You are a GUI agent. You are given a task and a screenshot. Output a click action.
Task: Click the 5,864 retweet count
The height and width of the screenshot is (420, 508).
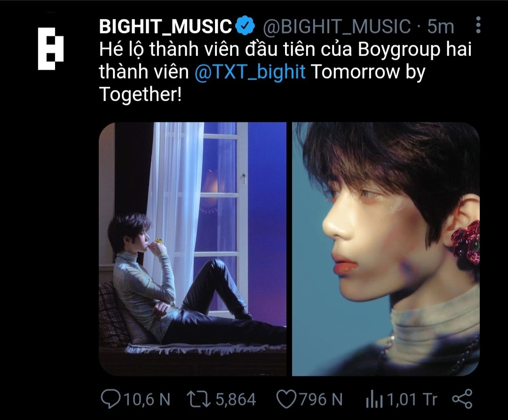pos(236,399)
